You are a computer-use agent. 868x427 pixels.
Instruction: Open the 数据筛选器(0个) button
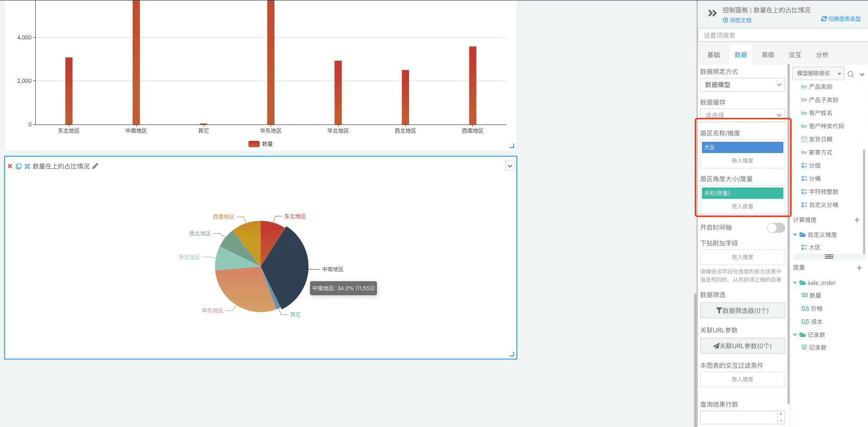click(742, 311)
